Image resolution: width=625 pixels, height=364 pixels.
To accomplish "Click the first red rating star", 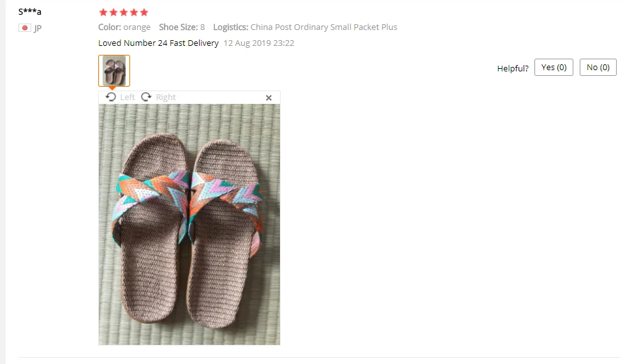I will click(x=103, y=12).
